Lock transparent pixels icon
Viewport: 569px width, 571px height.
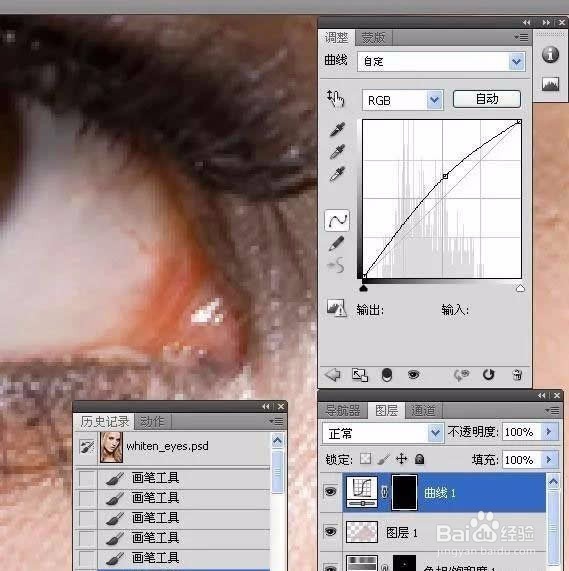click(365, 459)
